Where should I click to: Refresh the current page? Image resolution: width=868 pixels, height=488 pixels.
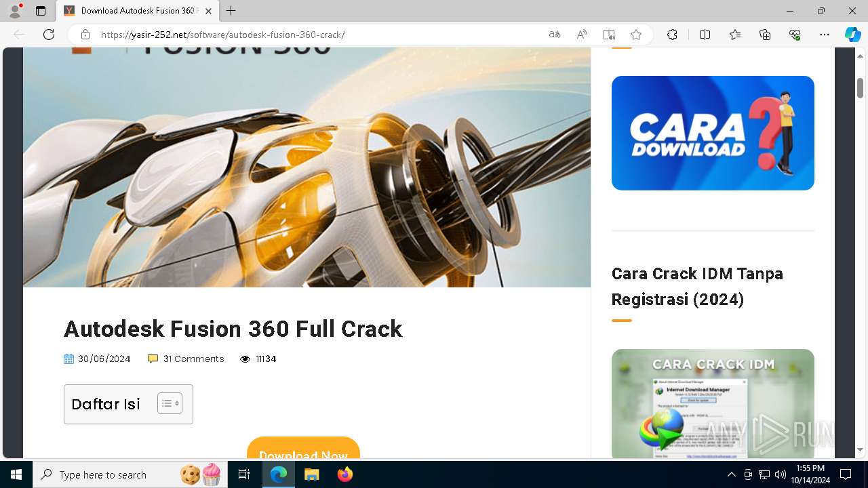(49, 35)
